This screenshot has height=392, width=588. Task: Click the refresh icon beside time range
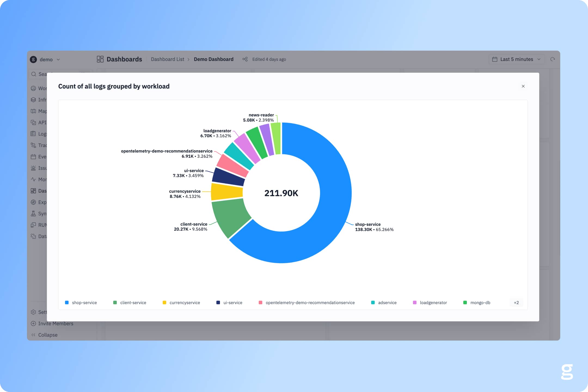552,59
